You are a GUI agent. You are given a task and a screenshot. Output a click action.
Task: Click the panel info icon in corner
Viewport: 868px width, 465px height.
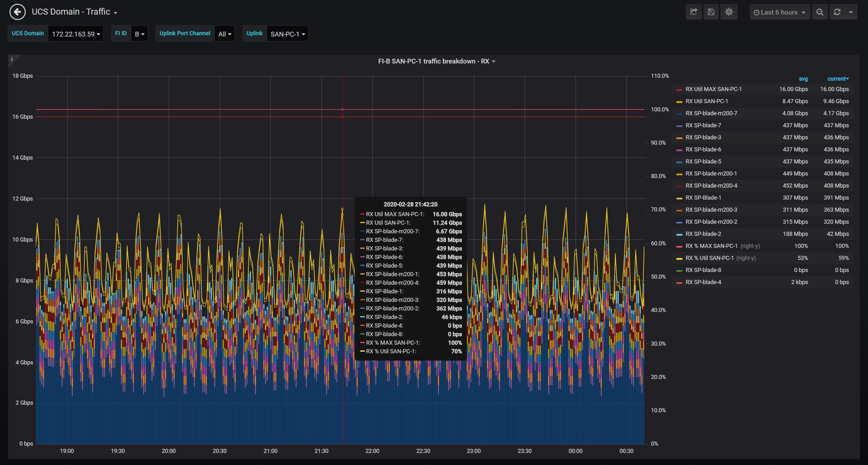pos(12,59)
